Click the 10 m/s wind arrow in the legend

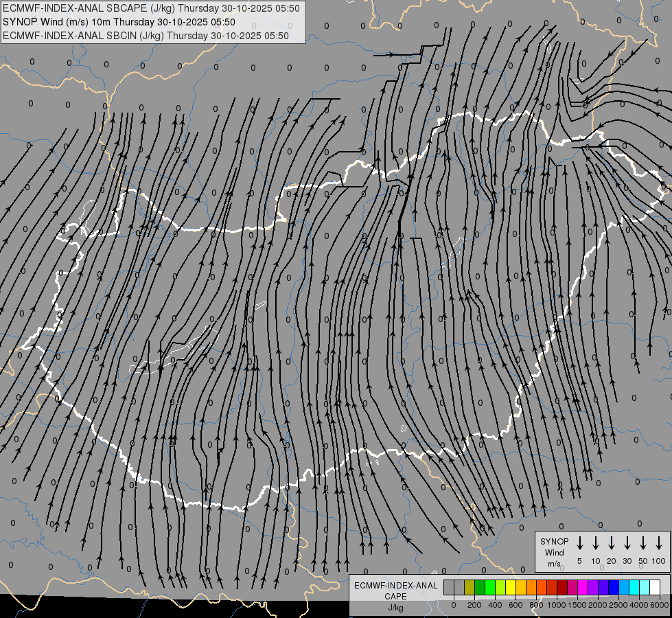(x=595, y=543)
